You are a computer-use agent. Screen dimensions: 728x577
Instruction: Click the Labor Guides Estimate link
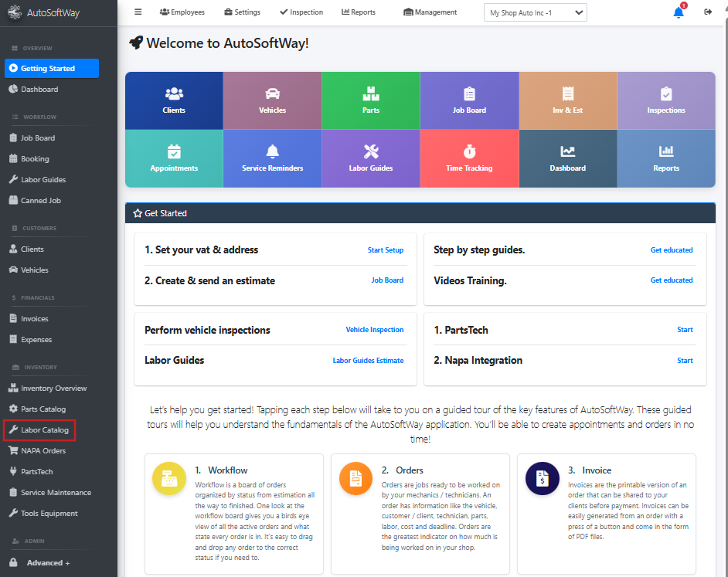(x=368, y=361)
